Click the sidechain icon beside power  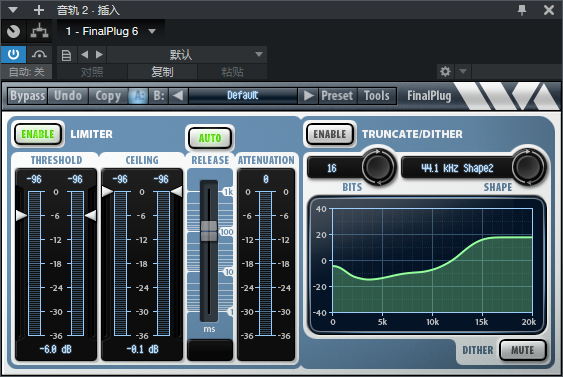39,55
